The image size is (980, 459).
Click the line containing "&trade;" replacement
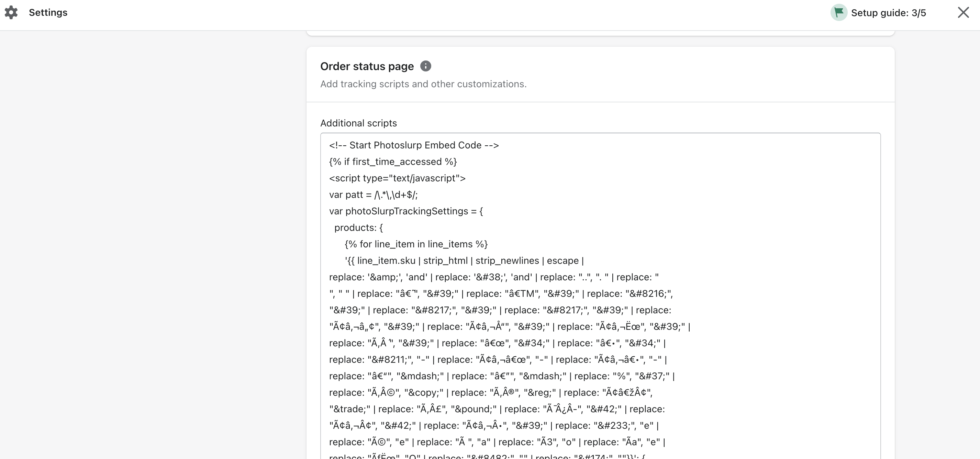[497, 409]
